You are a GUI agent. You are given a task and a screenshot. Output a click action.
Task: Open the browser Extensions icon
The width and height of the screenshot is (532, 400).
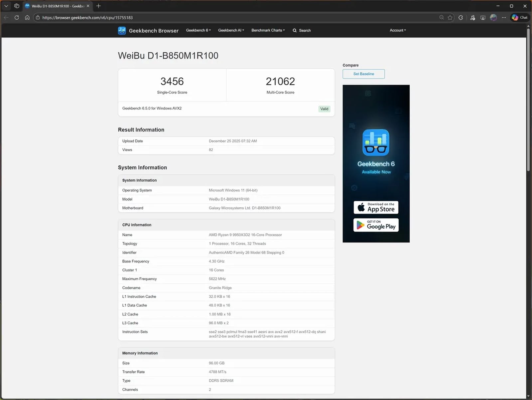tap(461, 17)
